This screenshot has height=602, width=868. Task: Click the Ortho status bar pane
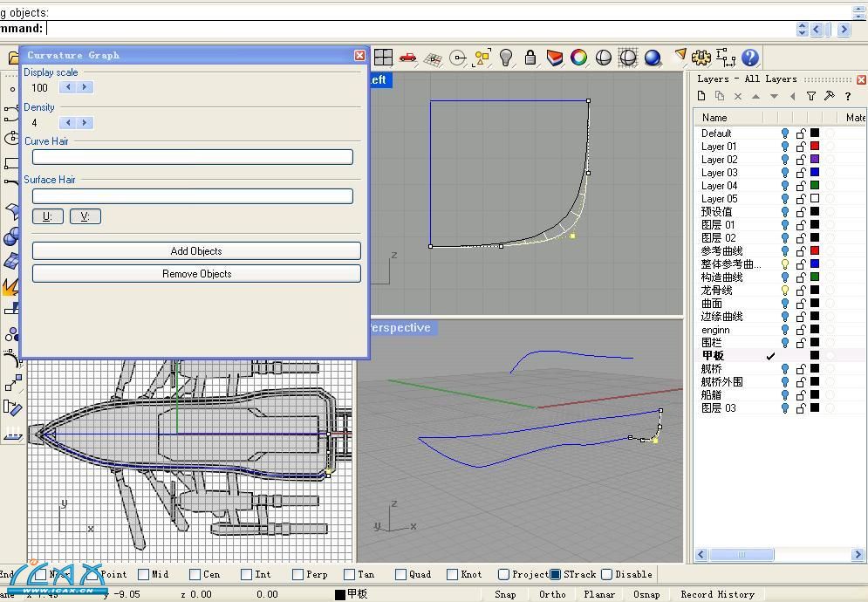[552, 594]
